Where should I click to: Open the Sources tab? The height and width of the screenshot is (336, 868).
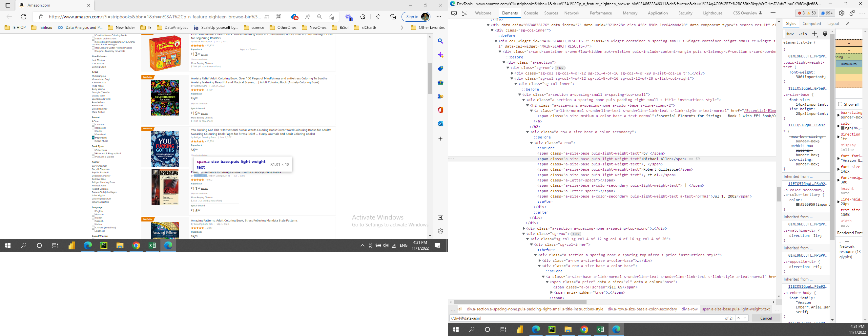coord(551,13)
